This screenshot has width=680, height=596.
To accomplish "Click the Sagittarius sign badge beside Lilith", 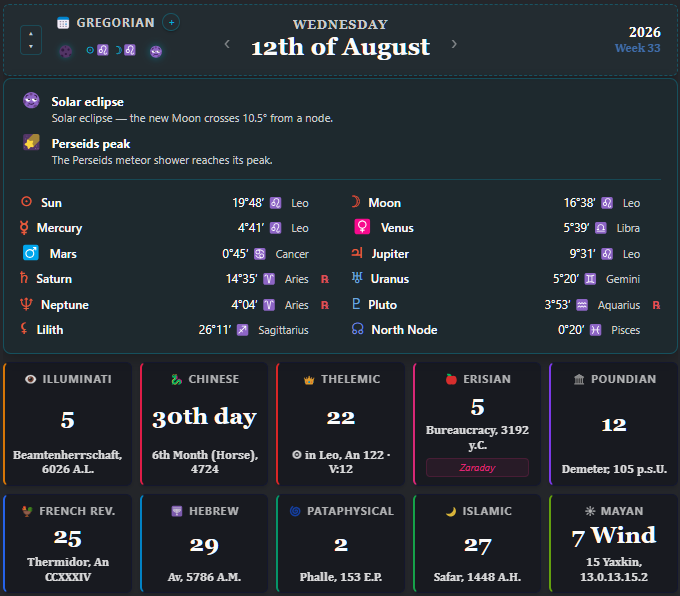I will click(242, 331).
